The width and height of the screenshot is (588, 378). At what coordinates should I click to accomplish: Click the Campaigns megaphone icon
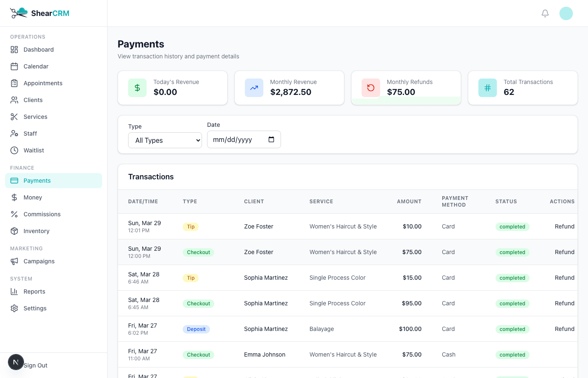click(14, 261)
